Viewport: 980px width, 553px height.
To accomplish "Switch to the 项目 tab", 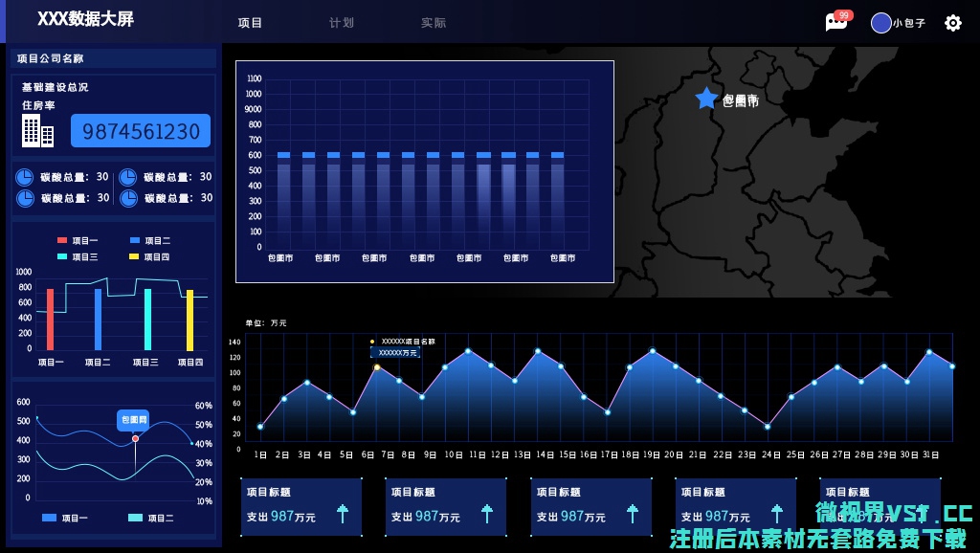I will (x=250, y=23).
